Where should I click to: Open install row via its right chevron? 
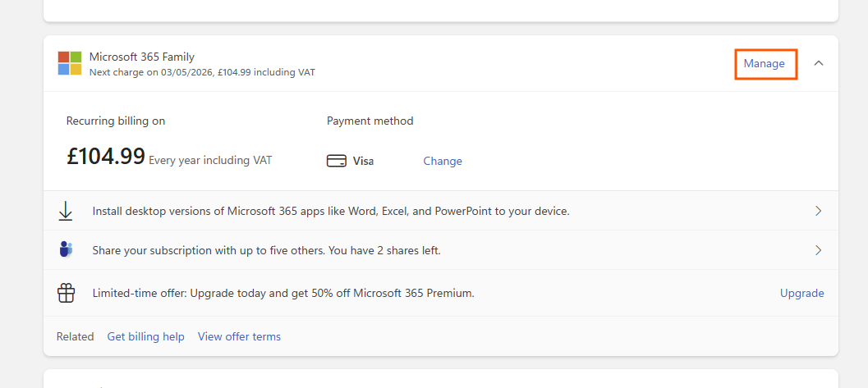[x=818, y=211]
